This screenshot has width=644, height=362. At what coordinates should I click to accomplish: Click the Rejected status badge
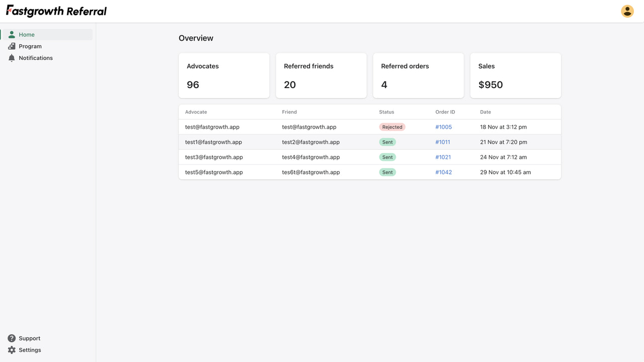[x=392, y=127]
